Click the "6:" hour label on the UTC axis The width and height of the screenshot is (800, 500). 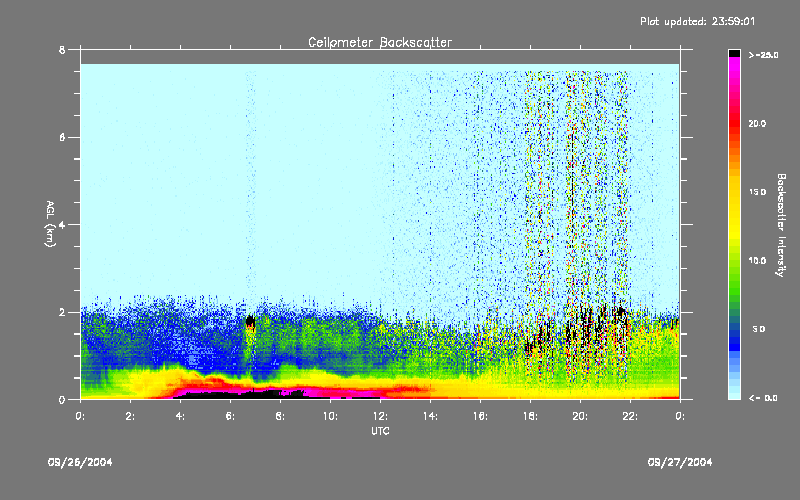tap(230, 416)
